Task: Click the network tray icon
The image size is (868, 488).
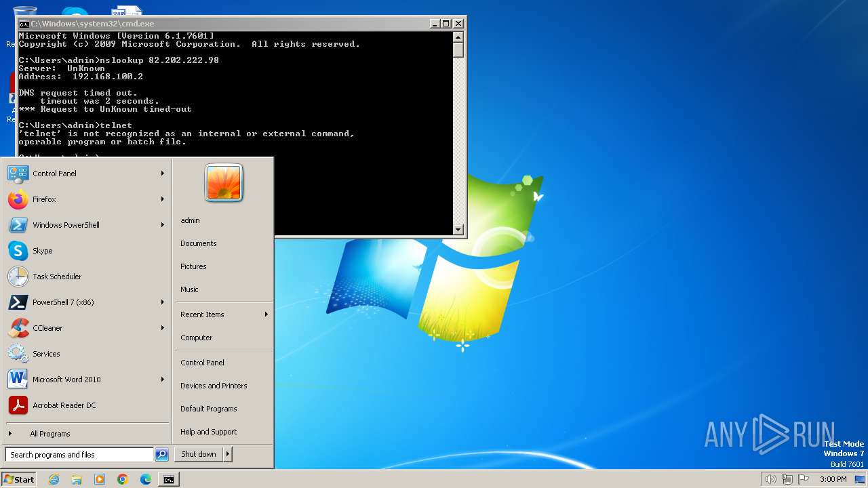Action: tap(787, 479)
